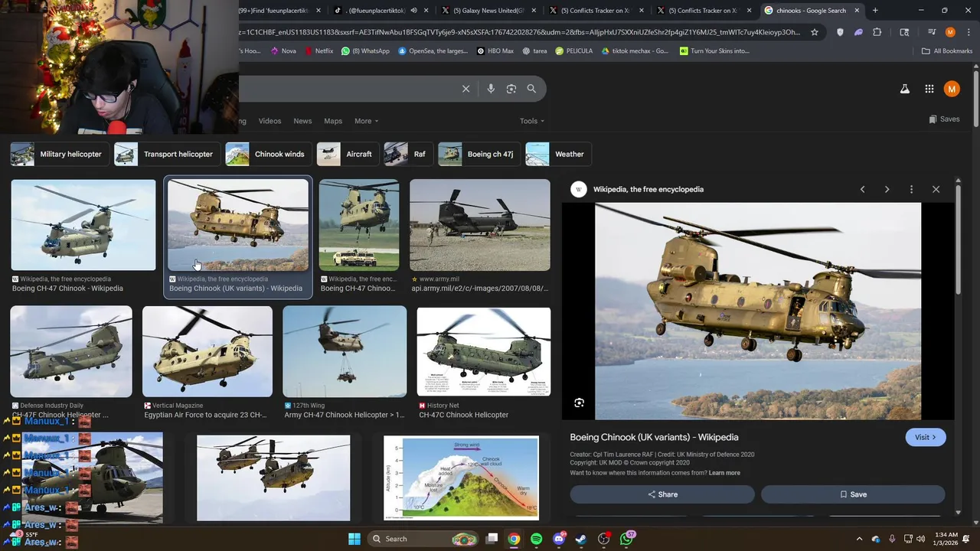This screenshot has height=551, width=980.
Task: Switch to the Videos search tab
Action: coord(269,121)
